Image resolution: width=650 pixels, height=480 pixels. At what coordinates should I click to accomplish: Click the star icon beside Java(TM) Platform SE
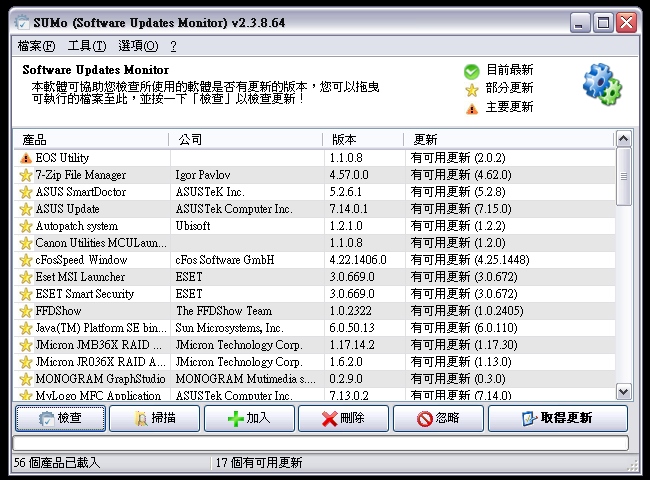[26, 328]
